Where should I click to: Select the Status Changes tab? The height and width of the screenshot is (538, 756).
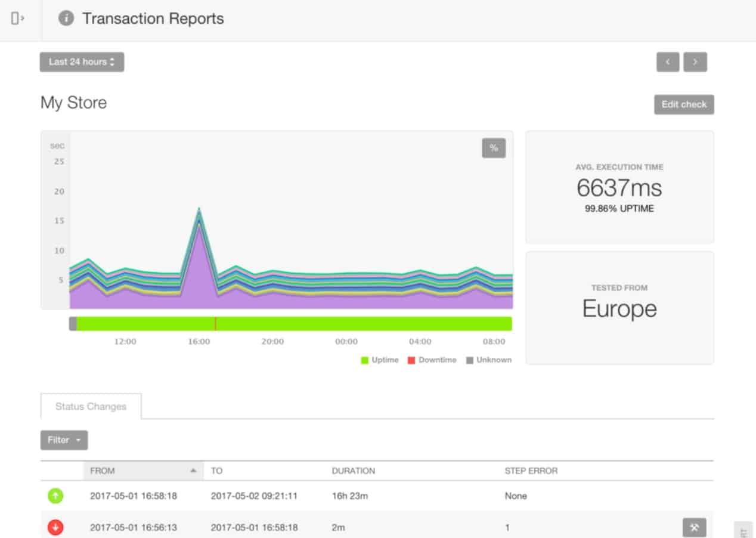point(91,406)
